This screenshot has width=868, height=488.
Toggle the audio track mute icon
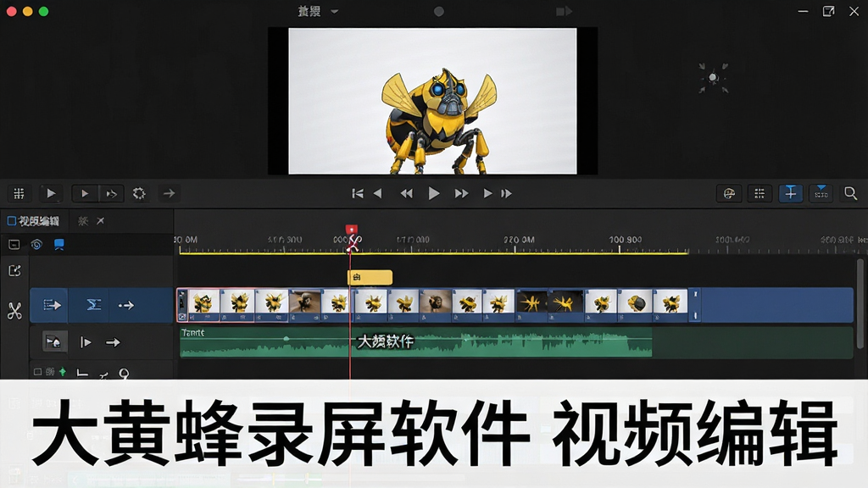[x=53, y=342]
